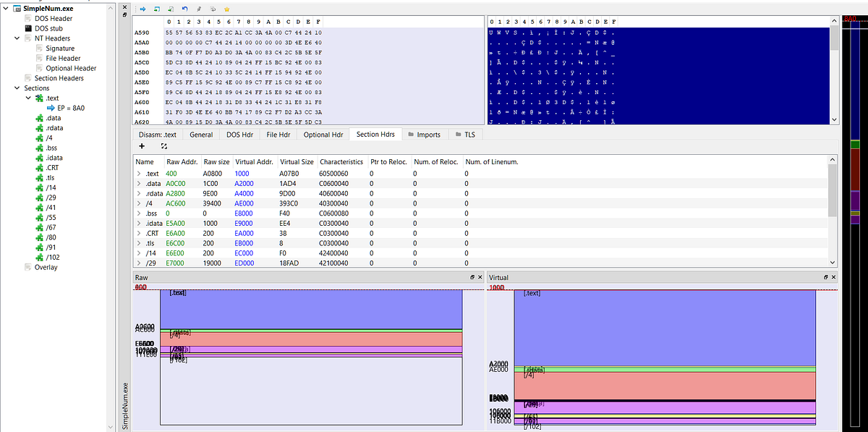Click the blue .text block in Virtual view

tap(665, 327)
